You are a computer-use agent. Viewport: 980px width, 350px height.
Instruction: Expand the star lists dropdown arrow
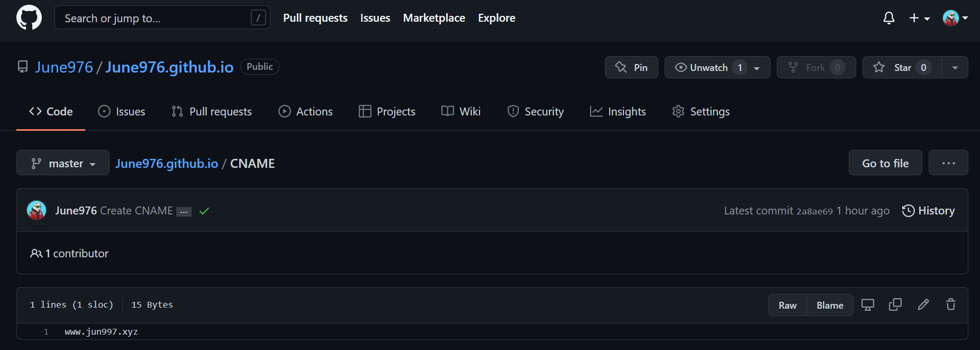coord(955,67)
